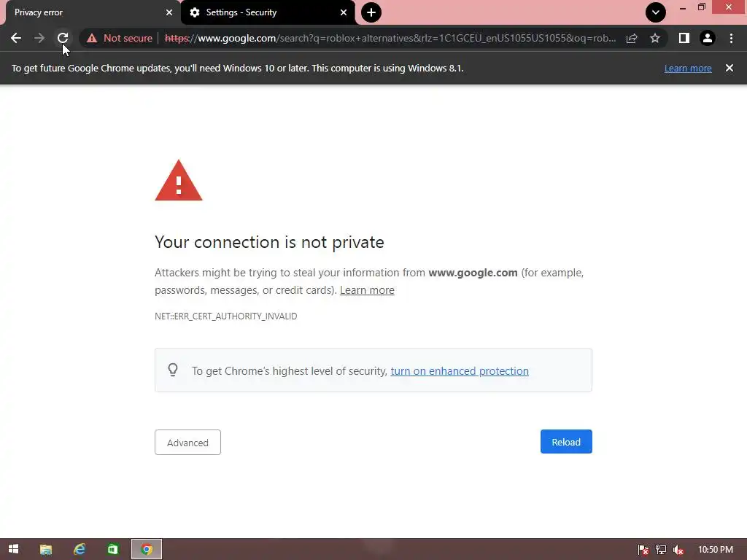
Task: Click the muted volume tray icon
Action: pos(678,550)
